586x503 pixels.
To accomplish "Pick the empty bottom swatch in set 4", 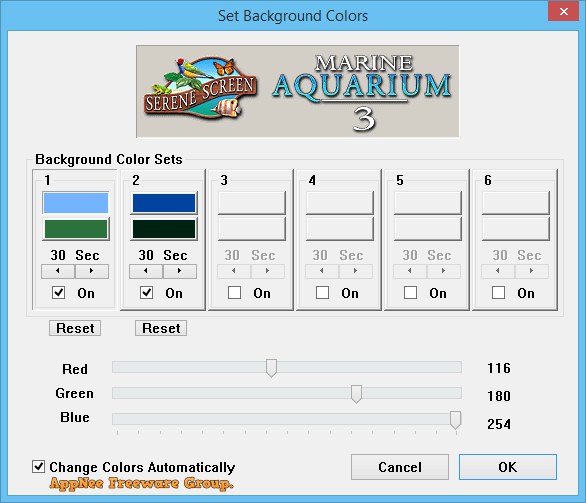I will [340, 229].
